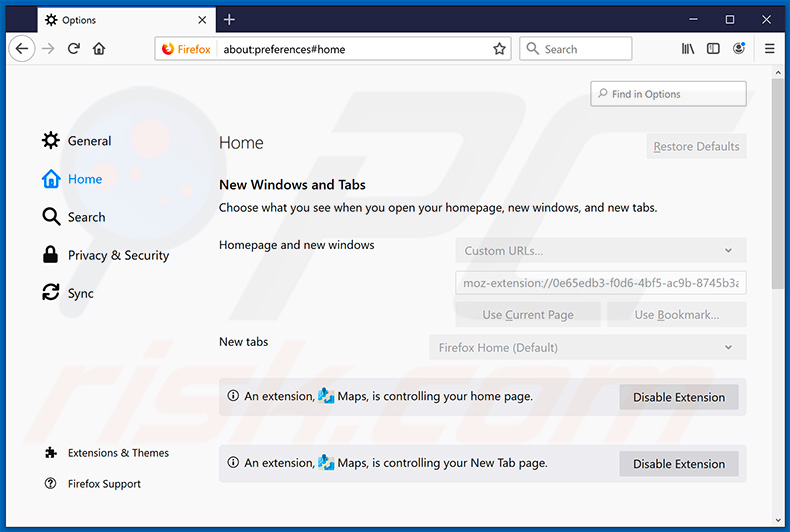Toggle the sidebar view icon

coord(713,48)
